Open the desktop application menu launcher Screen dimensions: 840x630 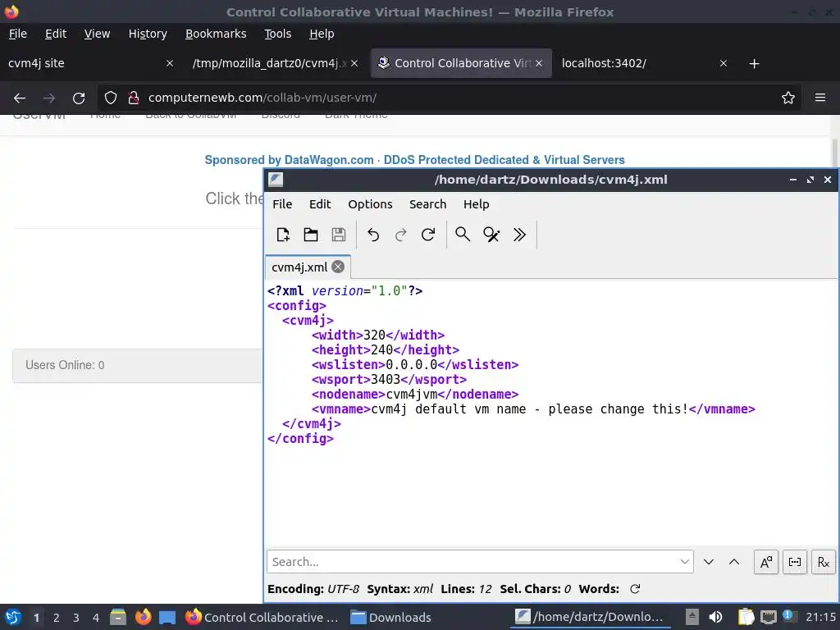click(x=13, y=617)
